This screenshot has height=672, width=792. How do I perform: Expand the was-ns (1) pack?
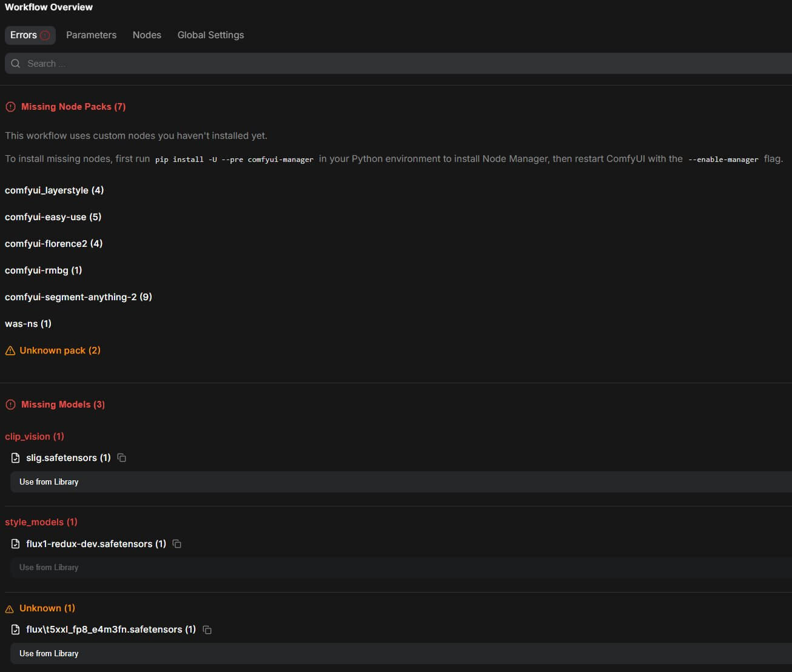(x=28, y=324)
